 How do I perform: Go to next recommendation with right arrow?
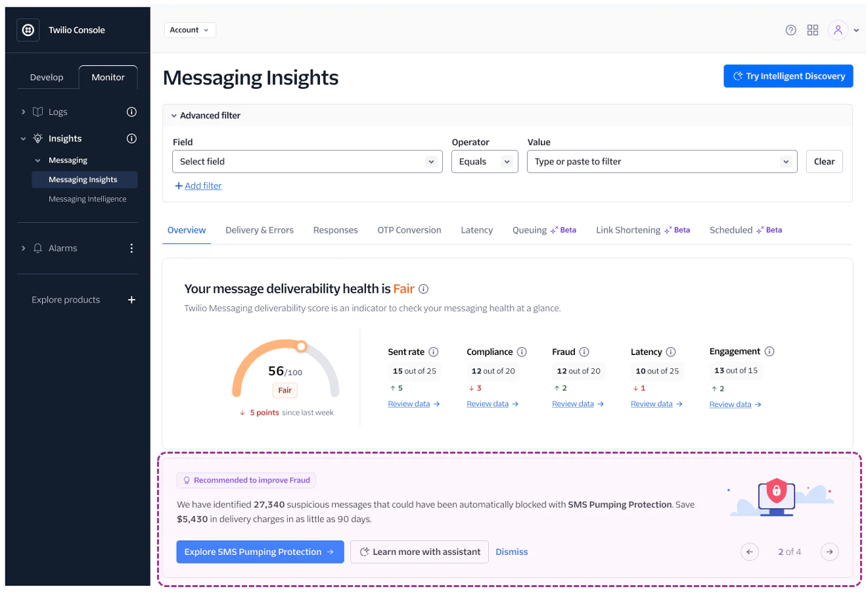coord(830,552)
